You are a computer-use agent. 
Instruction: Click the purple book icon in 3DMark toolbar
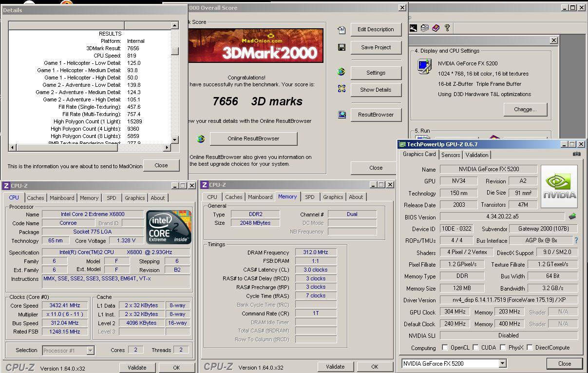tap(436, 28)
